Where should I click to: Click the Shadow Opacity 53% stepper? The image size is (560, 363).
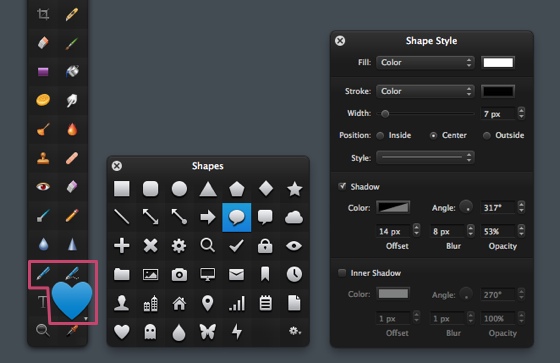coord(521,231)
